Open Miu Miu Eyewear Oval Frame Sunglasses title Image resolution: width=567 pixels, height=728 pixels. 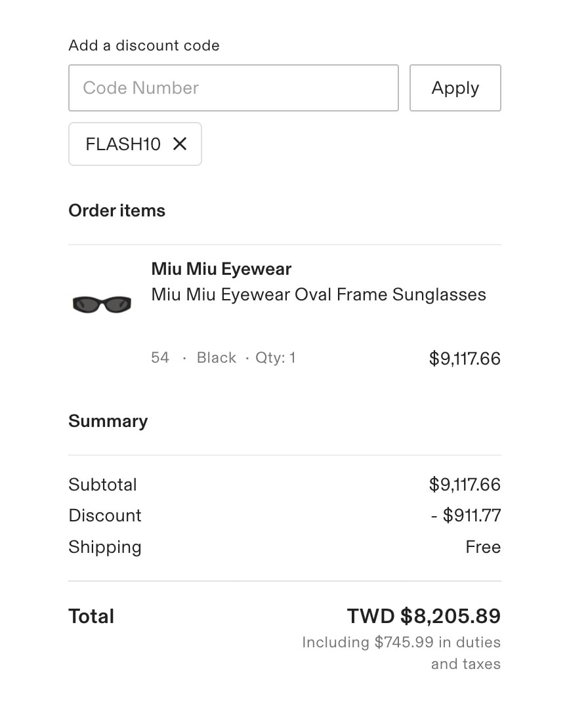coord(318,294)
